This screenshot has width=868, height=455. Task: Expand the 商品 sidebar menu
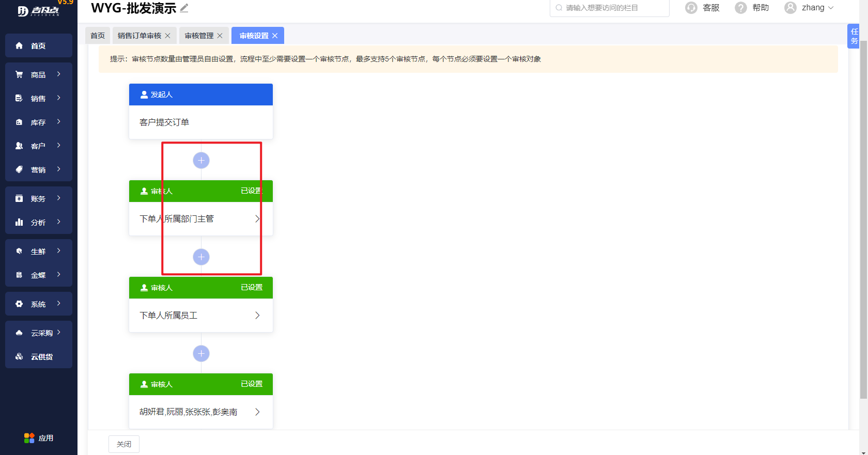38,75
